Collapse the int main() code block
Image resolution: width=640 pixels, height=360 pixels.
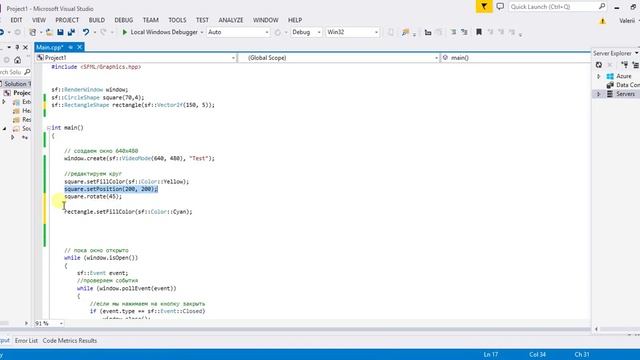[49, 128]
